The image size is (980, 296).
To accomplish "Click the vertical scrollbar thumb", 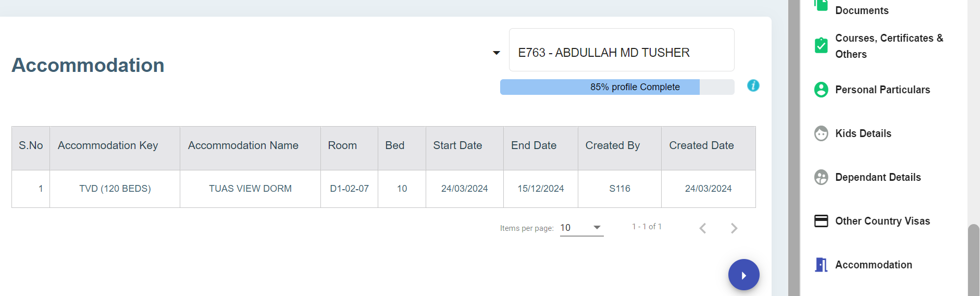I will (x=973, y=260).
